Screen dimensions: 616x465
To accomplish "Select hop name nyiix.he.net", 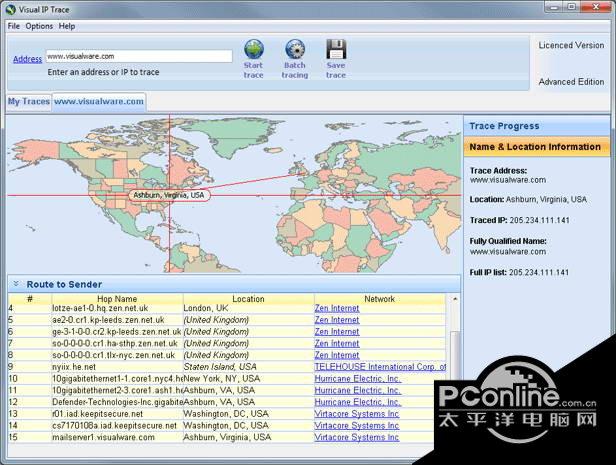I will [x=74, y=367].
